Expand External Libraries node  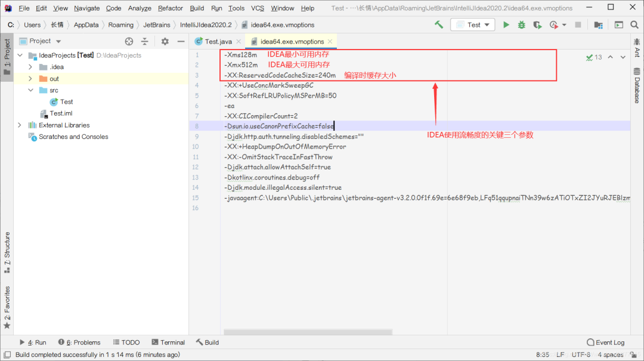pos(20,125)
